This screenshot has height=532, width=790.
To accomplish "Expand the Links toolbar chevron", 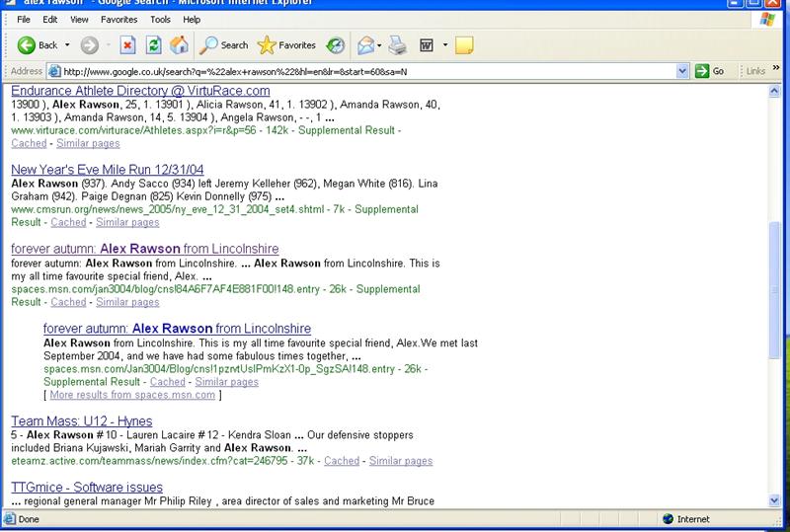I will (776, 67).
